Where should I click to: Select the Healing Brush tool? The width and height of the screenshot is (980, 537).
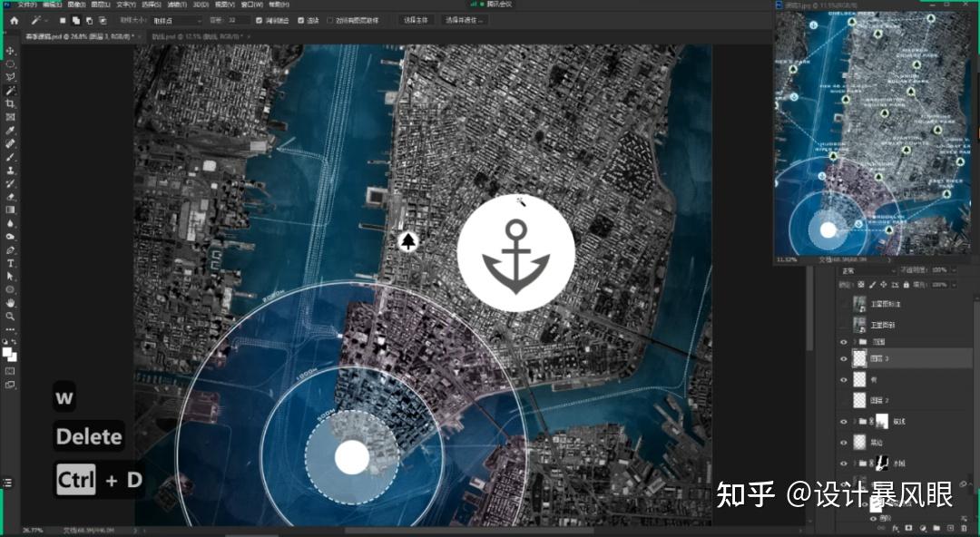point(10,144)
